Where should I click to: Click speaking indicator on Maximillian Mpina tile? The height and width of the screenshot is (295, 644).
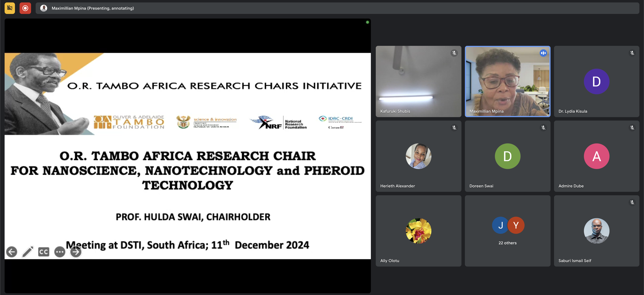tap(543, 53)
